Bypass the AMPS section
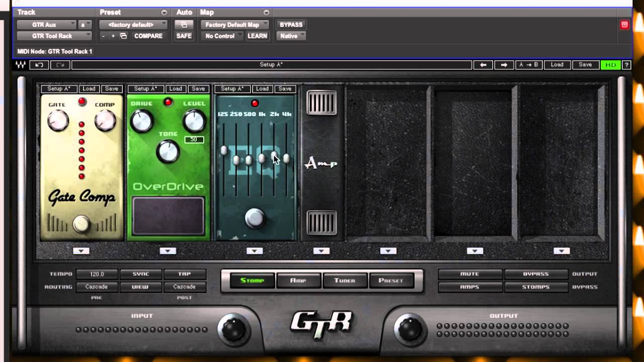The width and height of the screenshot is (644, 362). [x=470, y=287]
